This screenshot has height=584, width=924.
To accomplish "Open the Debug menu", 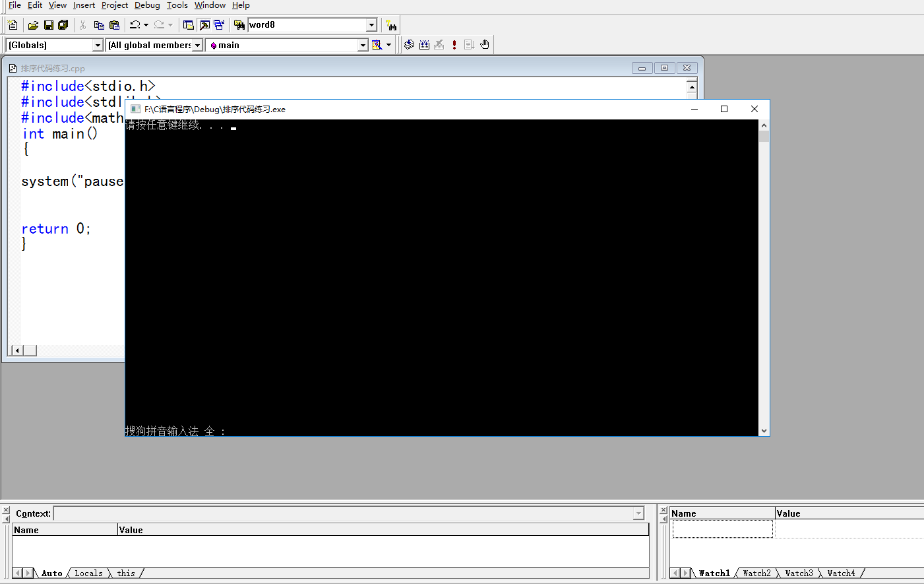I will coord(147,5).
